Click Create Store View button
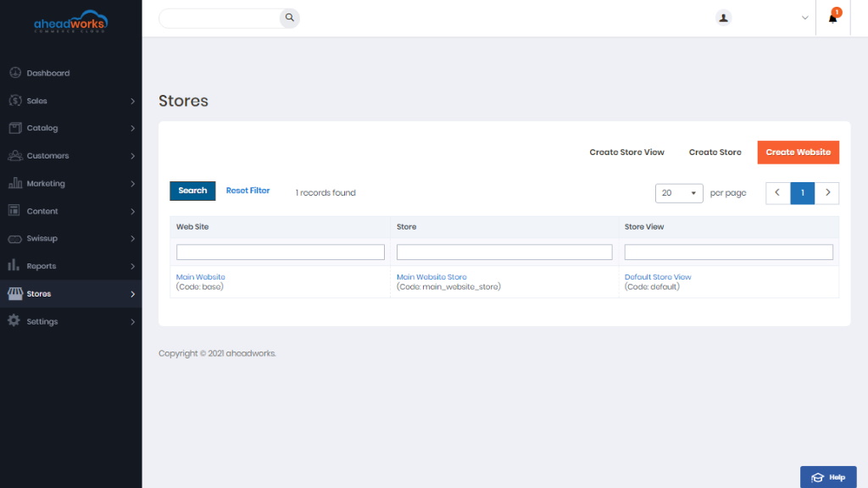 click(x=626, y=152)
